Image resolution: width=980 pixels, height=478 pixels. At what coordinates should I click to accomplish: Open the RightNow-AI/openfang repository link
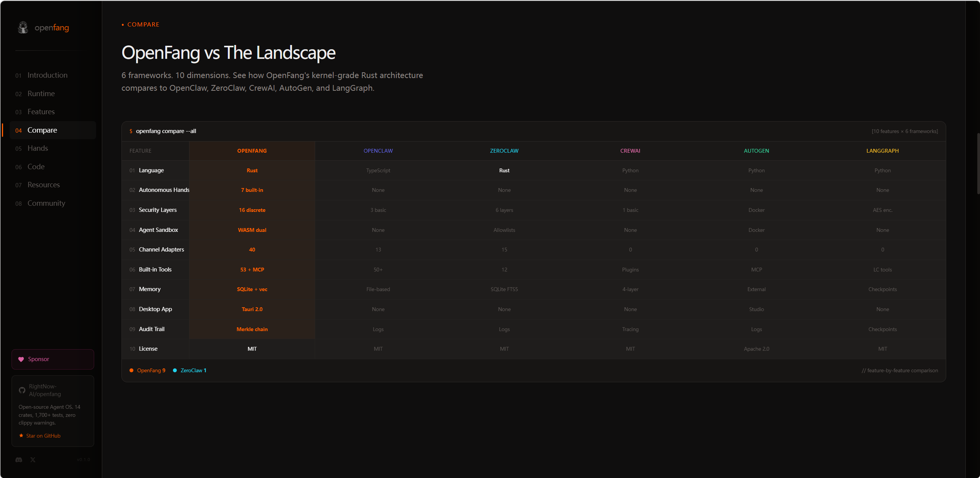(x=45, y=390)
